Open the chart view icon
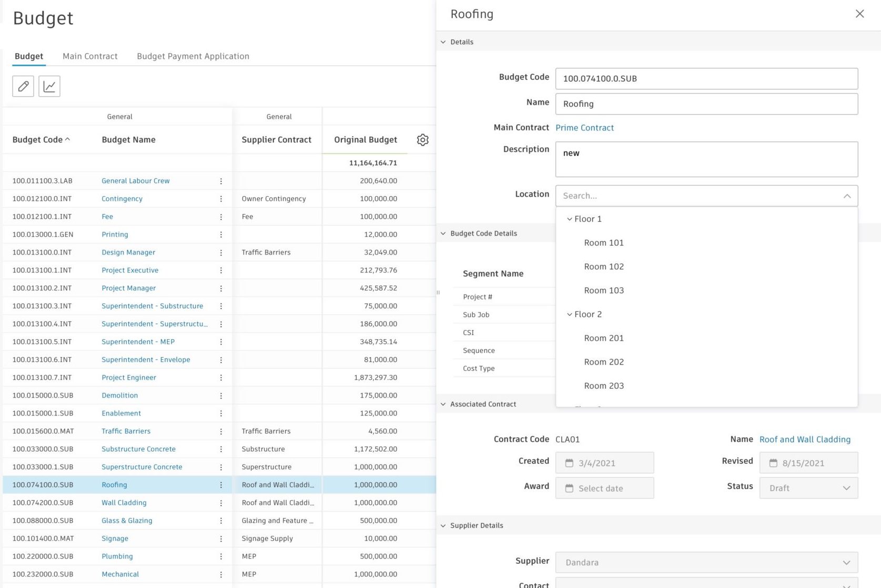 (x=49, y=86)
